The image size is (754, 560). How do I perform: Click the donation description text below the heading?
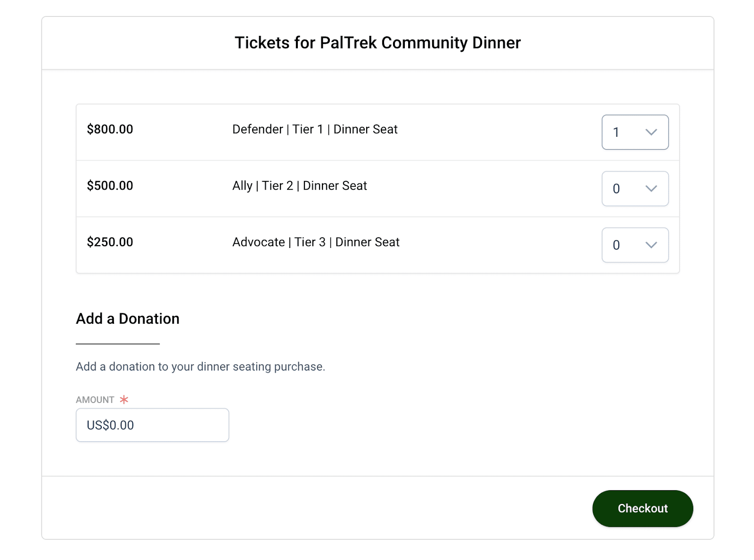coord(200,366)
